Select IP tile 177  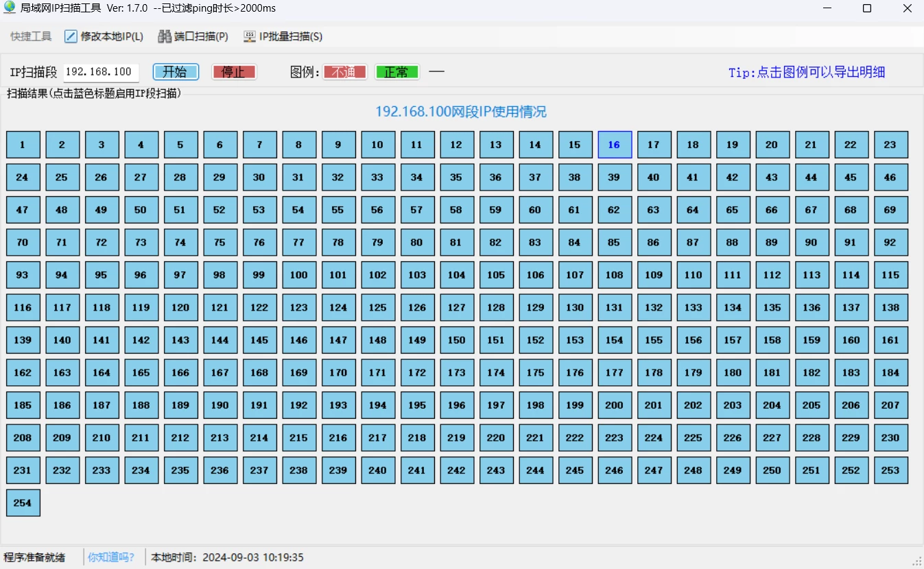tap(614, 372)
